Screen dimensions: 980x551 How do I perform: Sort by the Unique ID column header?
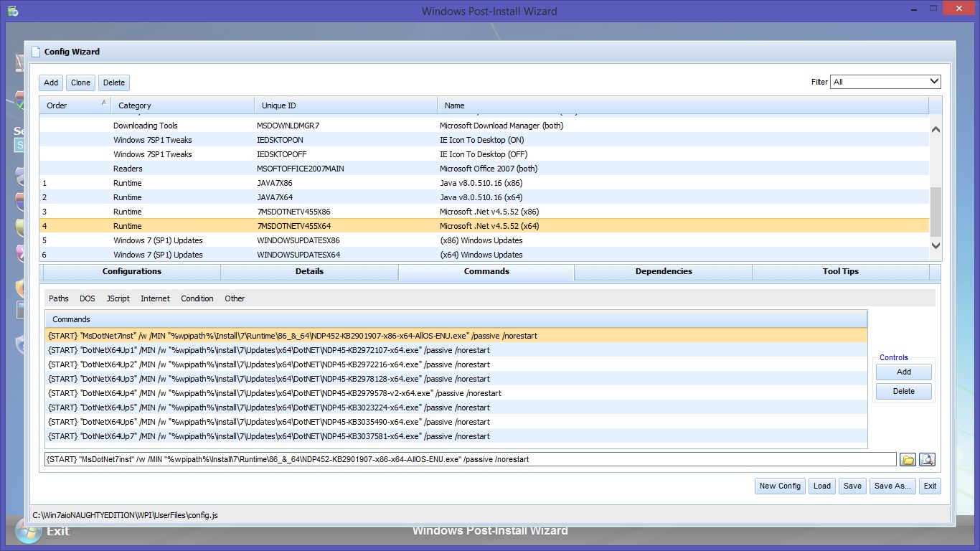(346, 105)
